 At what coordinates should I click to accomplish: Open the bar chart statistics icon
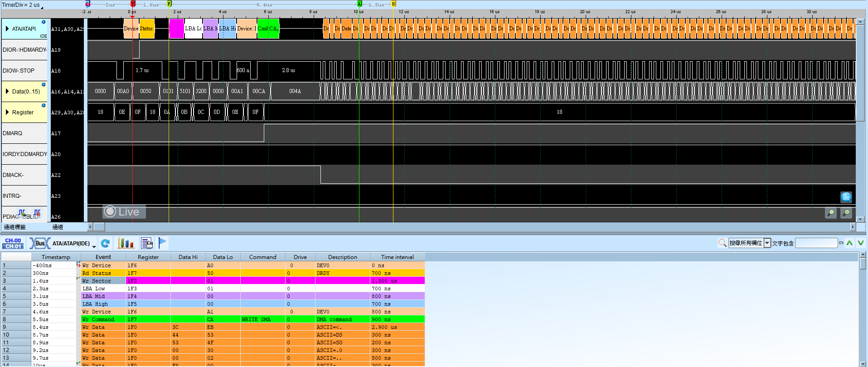pos(126,244)
